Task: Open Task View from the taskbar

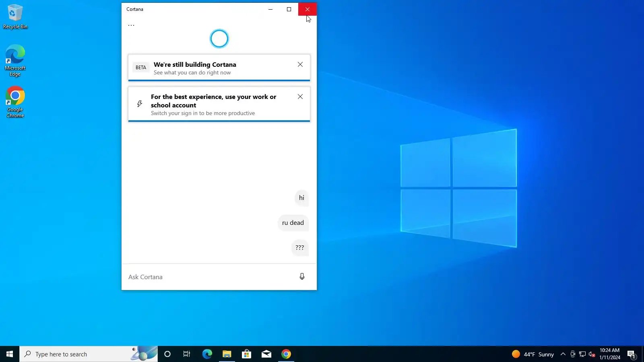Action: click(x=187, y=354)
